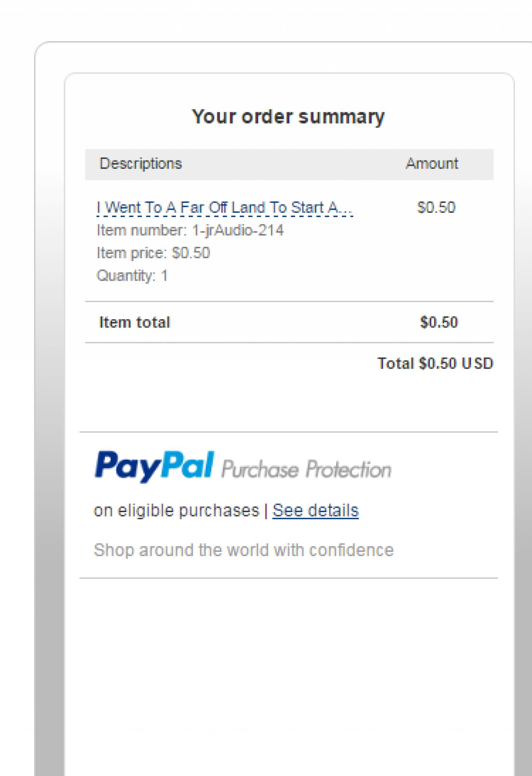This screenshot has width=532, height=776.
Task: Open the truncated item title link
Action: click(224, 207)
